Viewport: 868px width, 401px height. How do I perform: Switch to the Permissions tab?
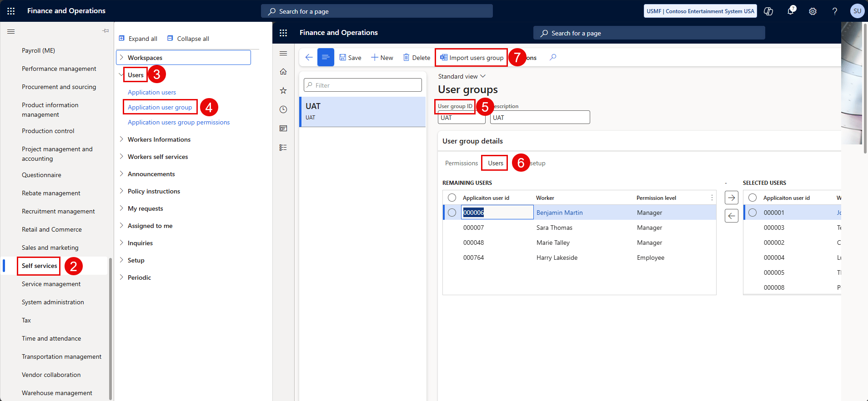(462, 163)
